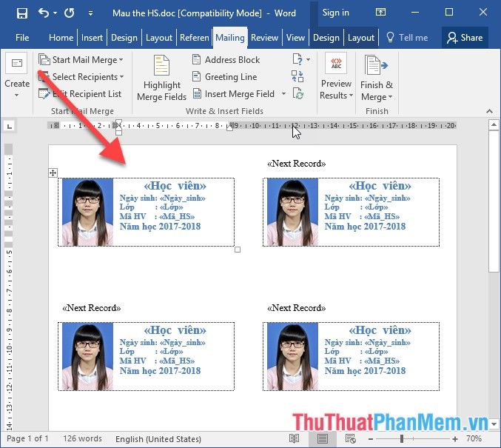Click the Save icon in title bar
This screenshot has width=501, height=448.
point(21,13)
